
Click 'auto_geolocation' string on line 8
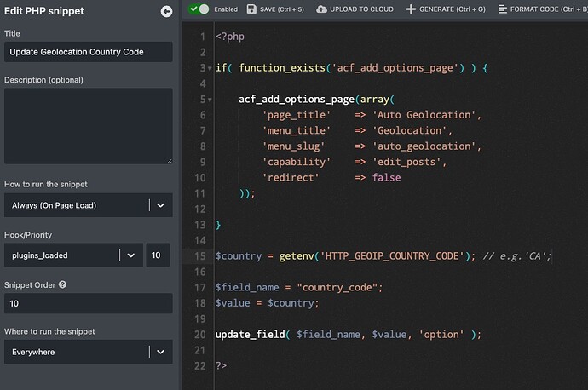pos(424,146)
